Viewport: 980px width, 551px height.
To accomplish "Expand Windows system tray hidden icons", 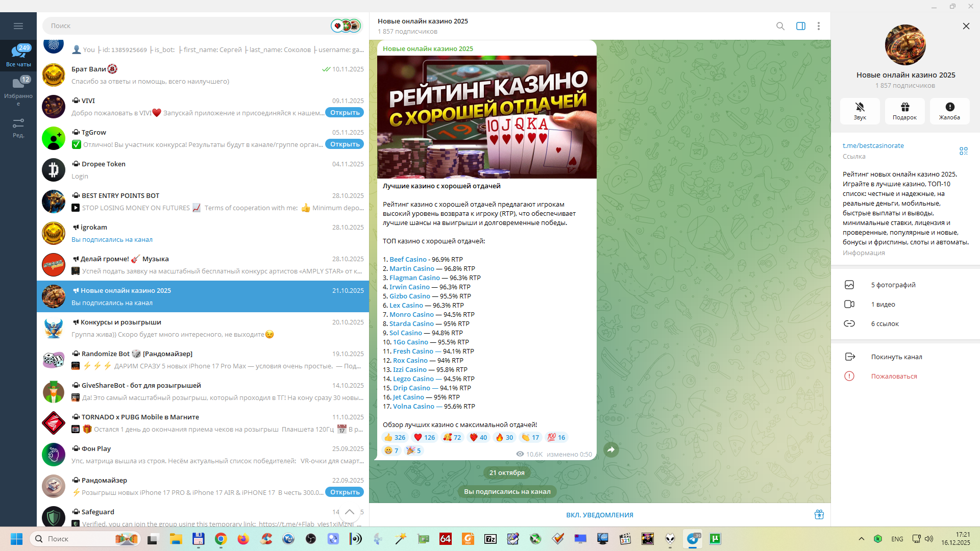I will pos(861,539).
